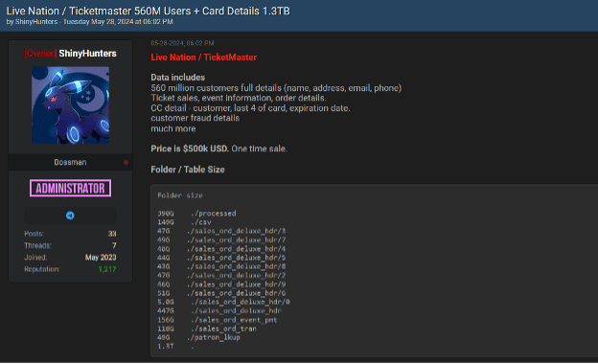Click the 05-28-2024 post timestamp
598x364 pixels.
(x=182, y=43)
